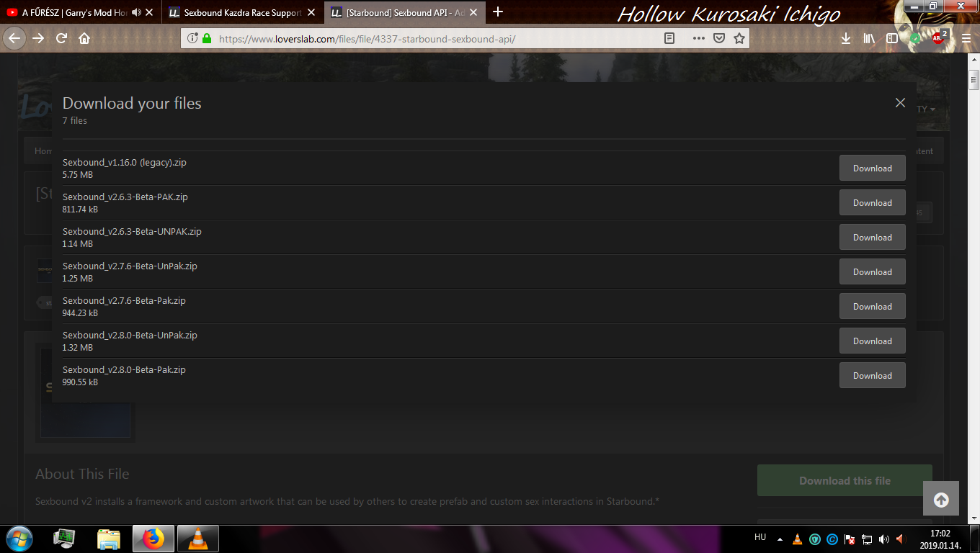
Task: Click the "7 files" count text
Action: (75, 120)
